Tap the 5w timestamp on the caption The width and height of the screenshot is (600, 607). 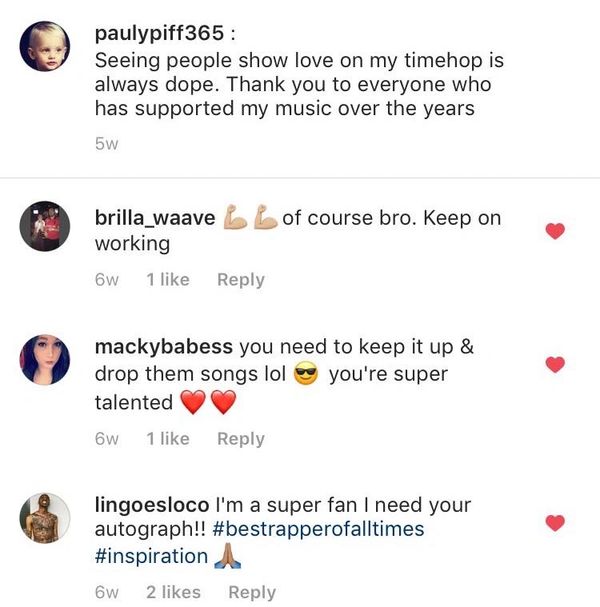(107, 145)
